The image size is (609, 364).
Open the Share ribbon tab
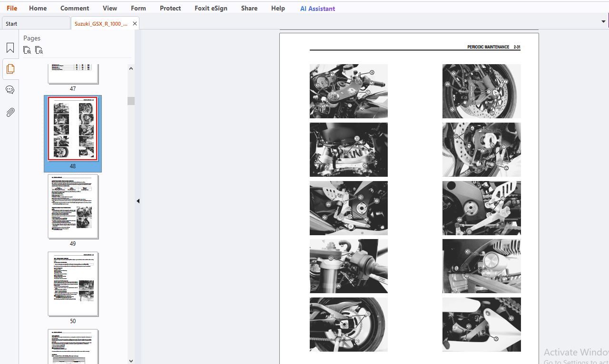coord(249,8)
